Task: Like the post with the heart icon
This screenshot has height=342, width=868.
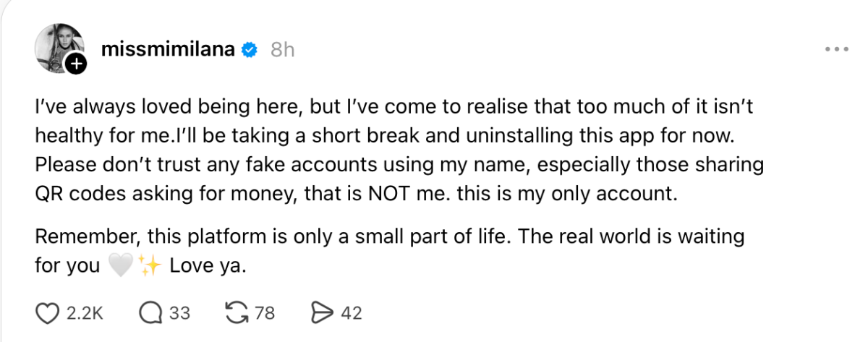Action: (x=47, y=313)
